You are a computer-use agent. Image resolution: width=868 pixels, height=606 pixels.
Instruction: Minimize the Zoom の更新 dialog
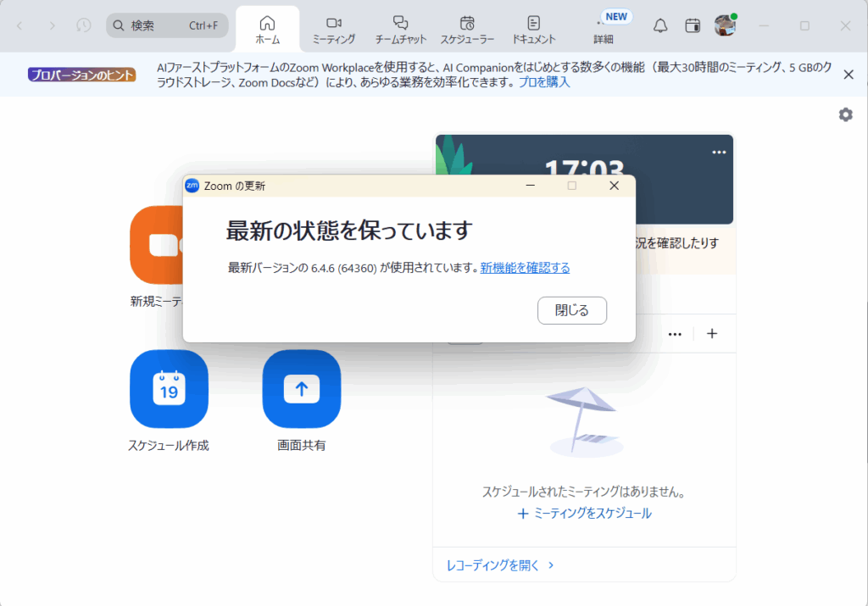click(531, 186)
